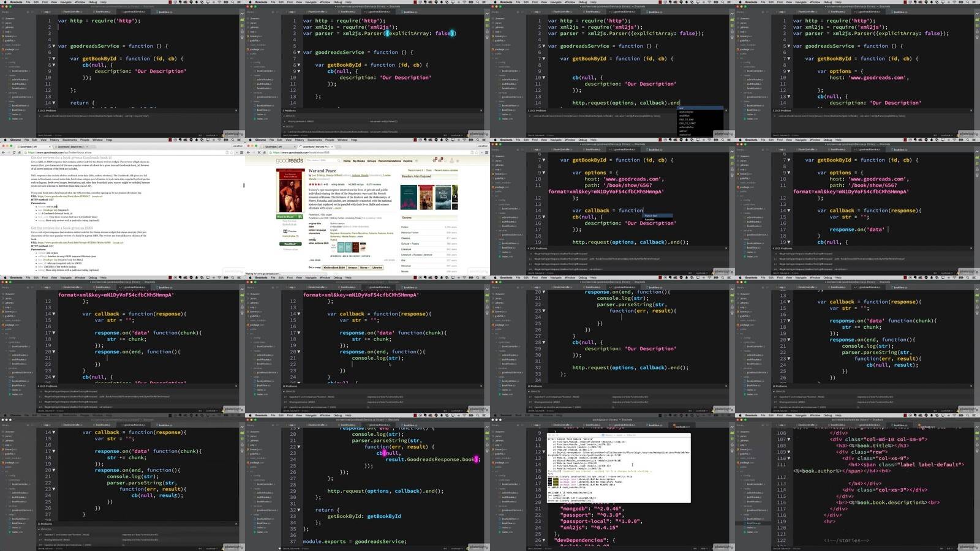Fold the div col-md-10 block at line 107

(789, 440)
